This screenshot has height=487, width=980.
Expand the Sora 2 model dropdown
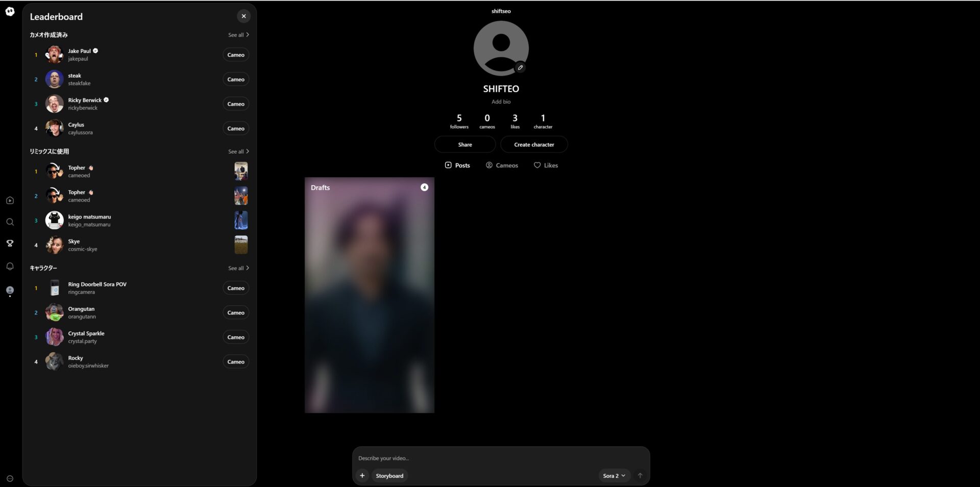[x=614, y=476]
